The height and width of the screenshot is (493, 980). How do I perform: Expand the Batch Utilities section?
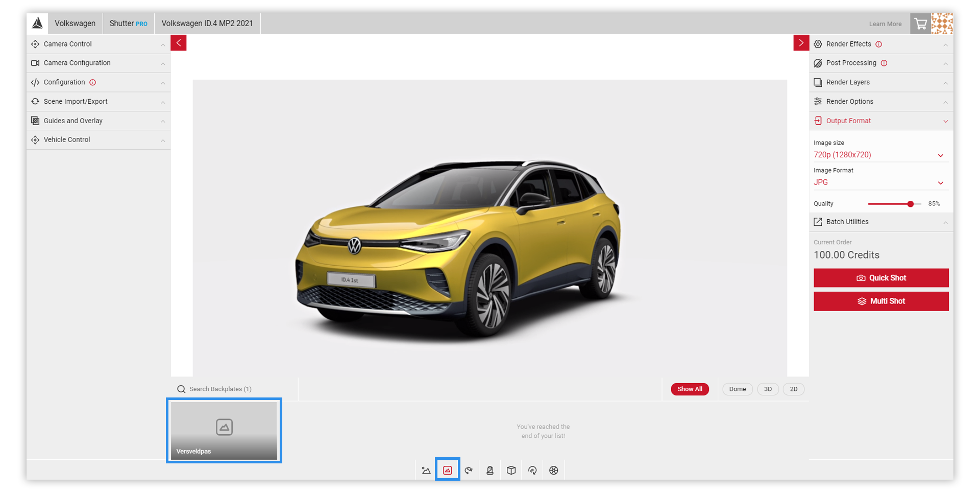click(x=881, y=222)
